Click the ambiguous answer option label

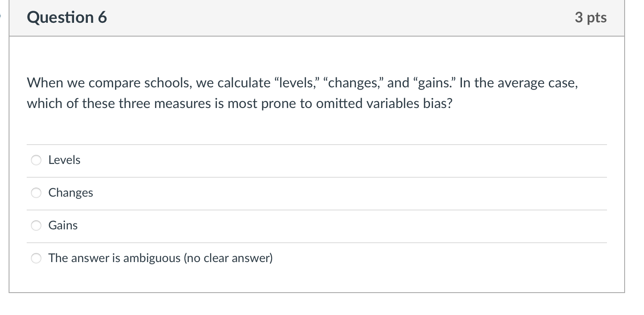tap(161, 258)
